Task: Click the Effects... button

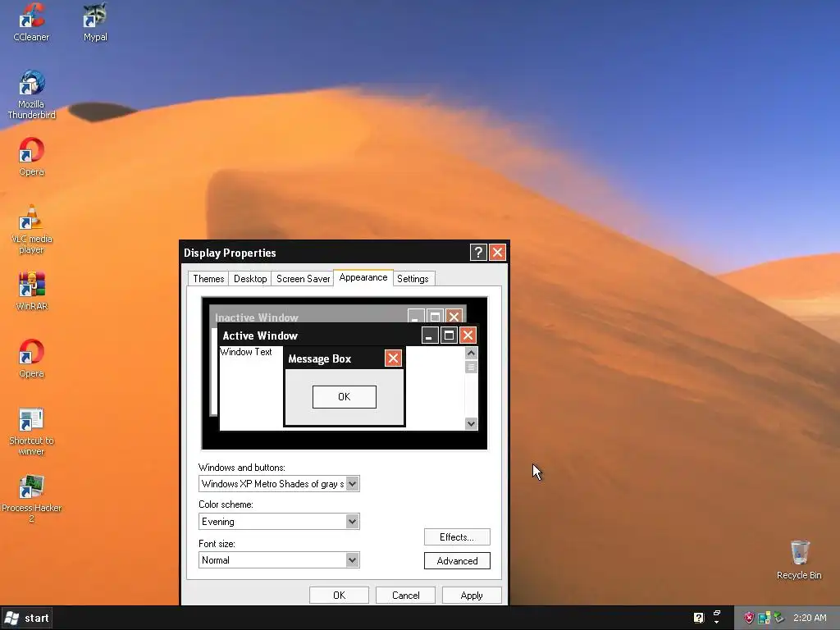Action: 457,536
